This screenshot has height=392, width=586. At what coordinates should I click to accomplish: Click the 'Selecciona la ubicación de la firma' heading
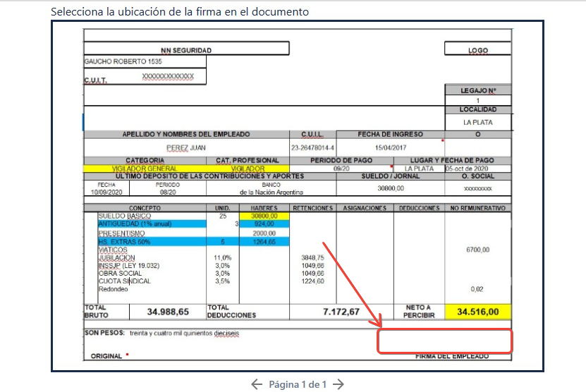pyautogui.click(x=180, y=12)
